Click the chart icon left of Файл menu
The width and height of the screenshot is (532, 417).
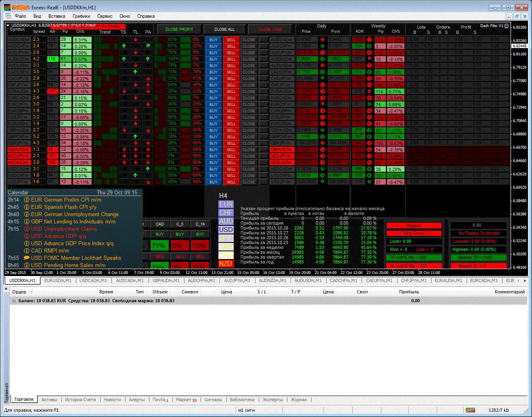(8, 16)
